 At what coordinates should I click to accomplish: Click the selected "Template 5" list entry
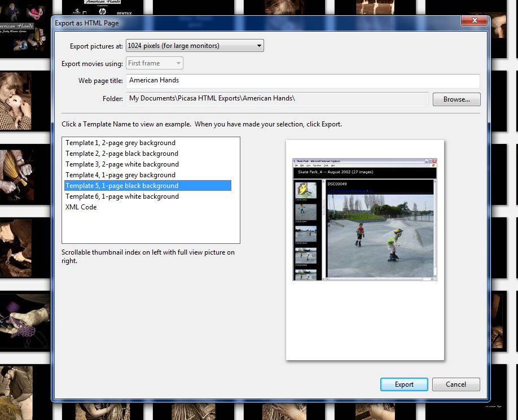pyautogui.click(x=122, y=186)
